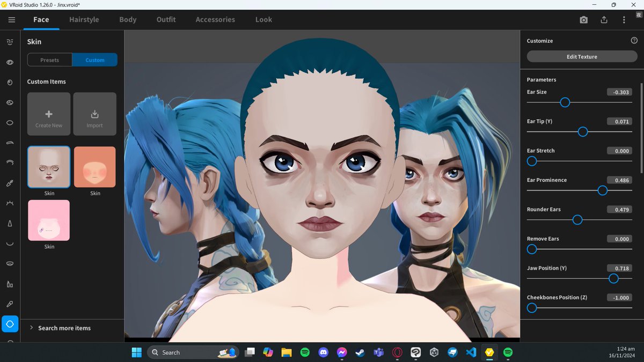Open Windows Start menu

click(137, 352)
